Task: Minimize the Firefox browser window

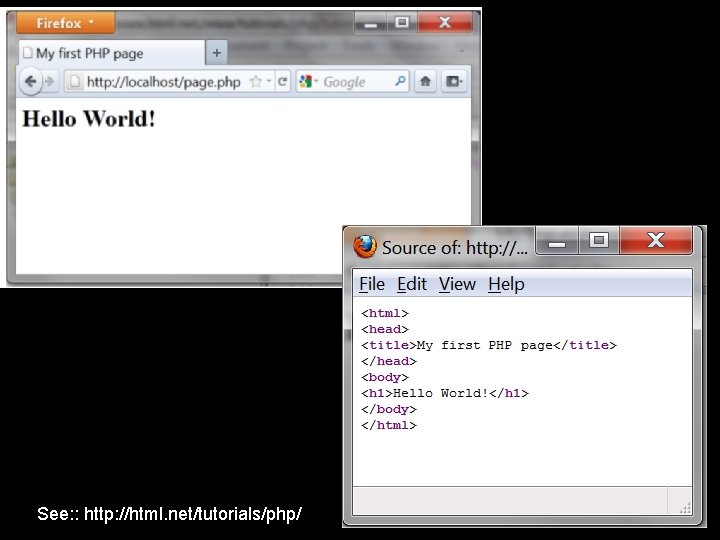Action: pyautogui.click(x=371, y=22)
